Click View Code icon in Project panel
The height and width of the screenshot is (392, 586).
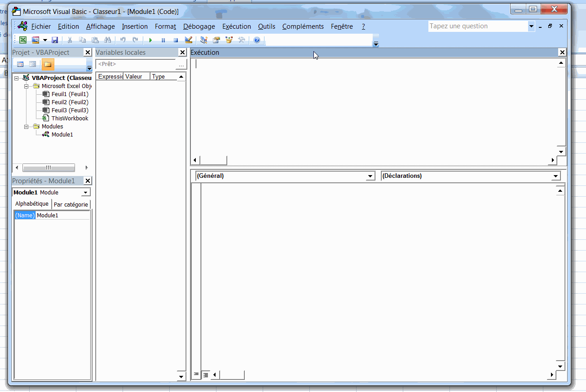[x=20, y=64]
